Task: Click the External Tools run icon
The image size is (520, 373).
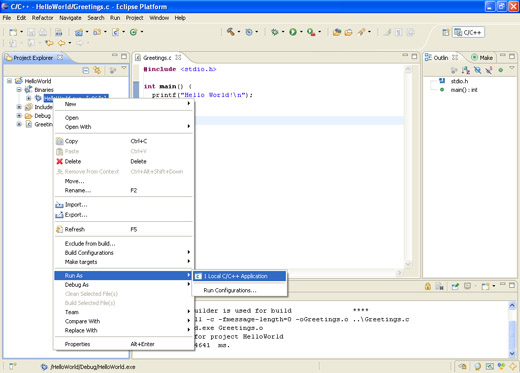Action: 311,32
